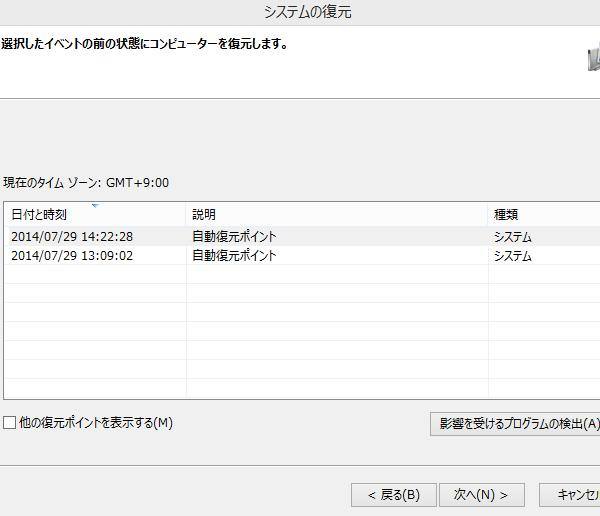Click the システムの復元 title bar
600x516 pixels.
(307, 12)
